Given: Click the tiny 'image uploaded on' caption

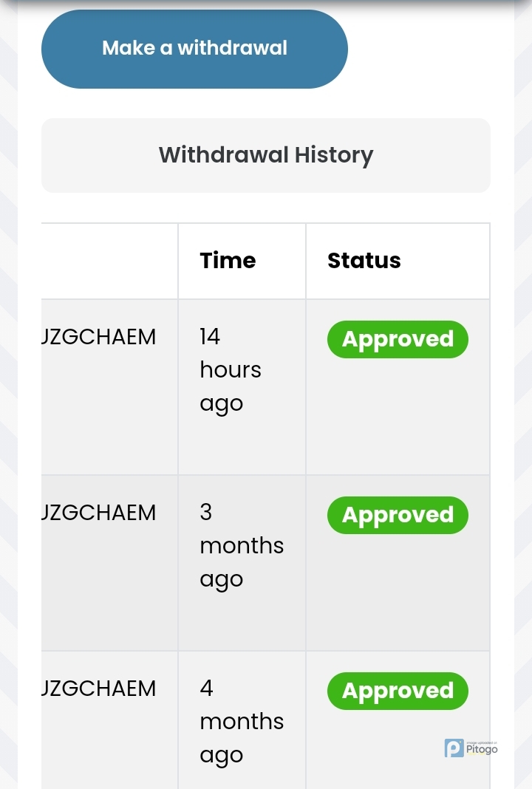Looking at the screenshot, I should [x=482, y=741].
